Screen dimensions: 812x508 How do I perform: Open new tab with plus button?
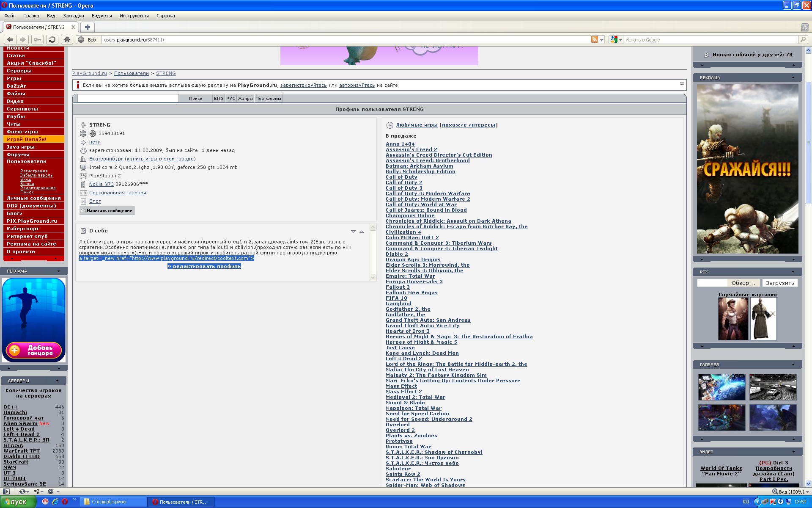point(88,27)
